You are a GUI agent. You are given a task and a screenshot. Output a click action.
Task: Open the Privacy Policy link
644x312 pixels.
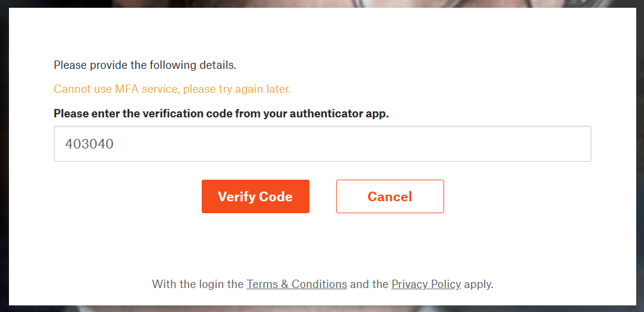tap(426, 284)
